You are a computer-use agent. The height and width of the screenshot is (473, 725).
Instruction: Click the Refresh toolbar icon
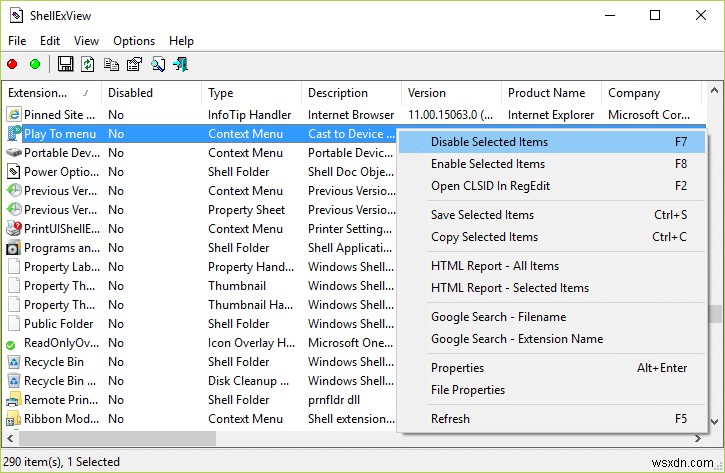pyautogui.click(x=88, y=64)
